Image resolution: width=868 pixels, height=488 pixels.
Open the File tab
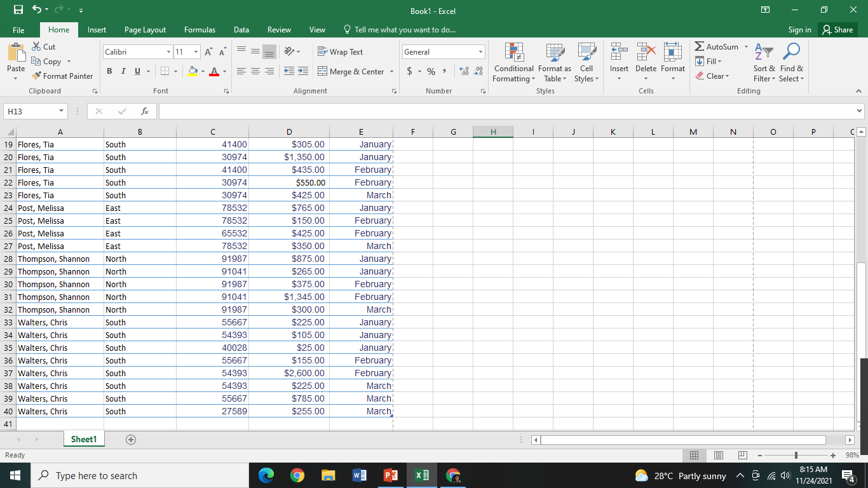click(18, 30)
